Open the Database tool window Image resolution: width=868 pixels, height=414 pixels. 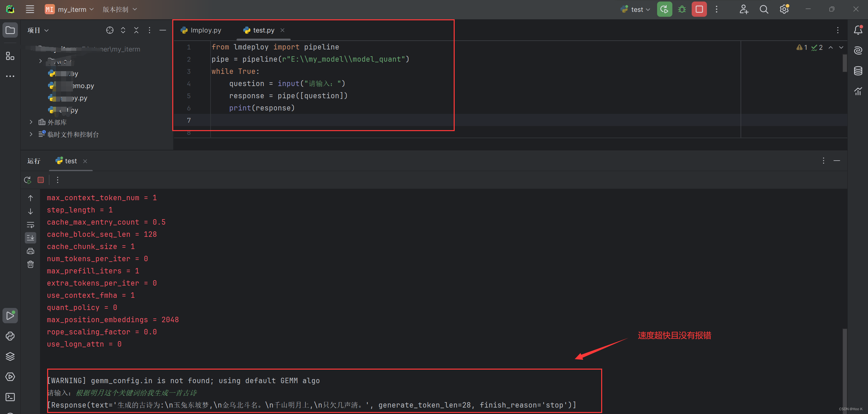[x=858, y=71]
